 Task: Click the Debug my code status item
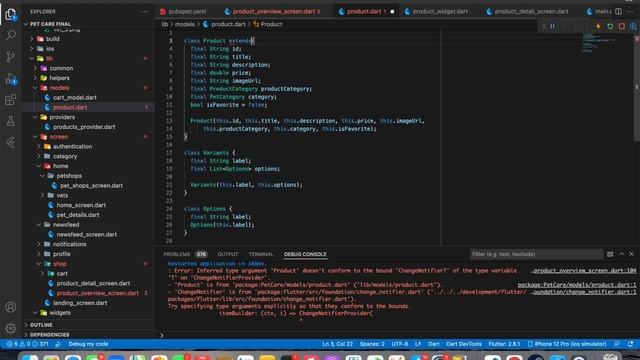(88, 344)
